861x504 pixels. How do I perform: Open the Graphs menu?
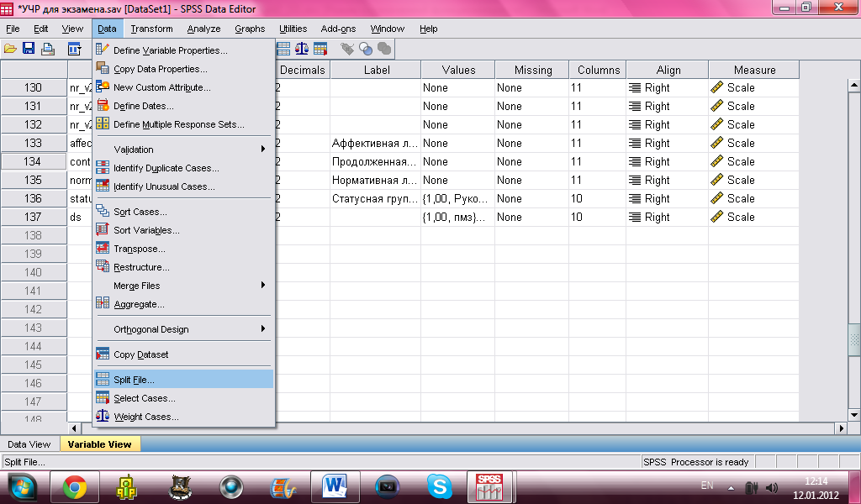coord(250,29)
